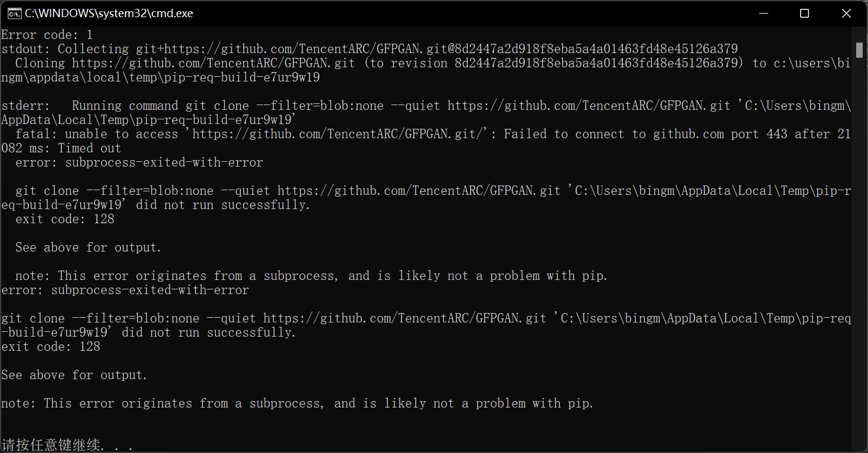Click the word "Cloning" in the output
This screenshot has width=868, height=453.
coord(40,63)
